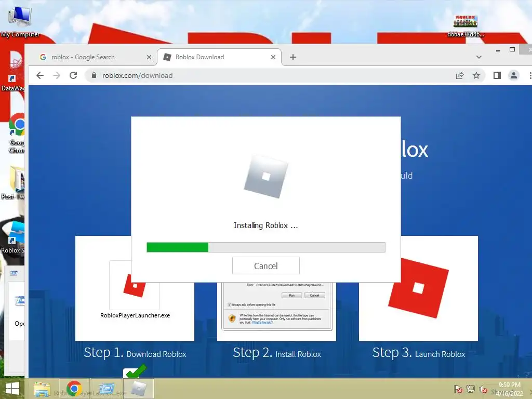Toggle the Chrome side panel
532x399 pixels.
click(497, 75)
